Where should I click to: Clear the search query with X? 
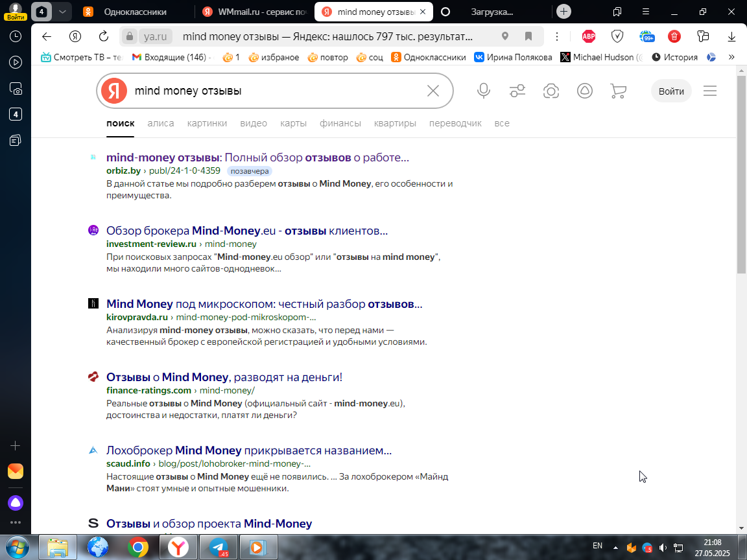tap(433, 91)
